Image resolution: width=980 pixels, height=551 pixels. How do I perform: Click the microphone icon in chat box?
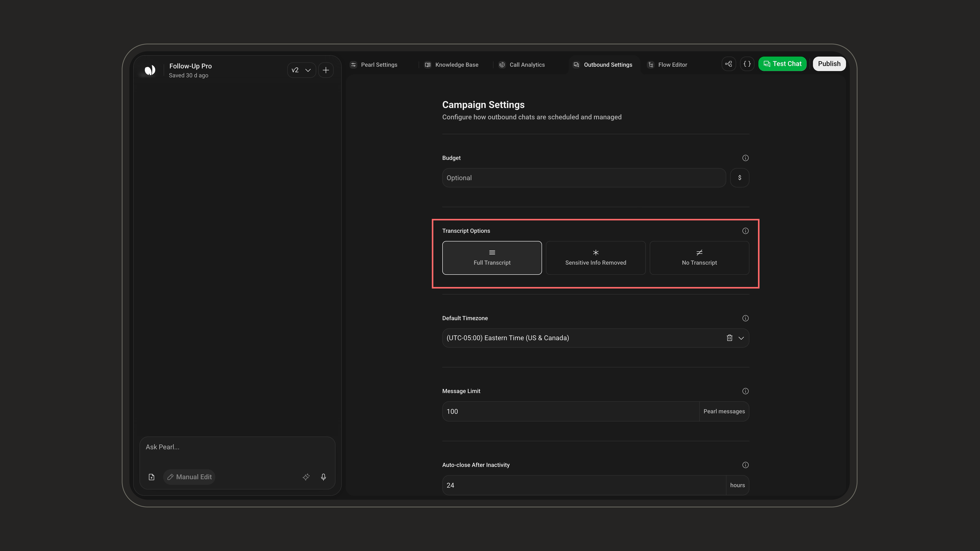tap(323, 477)
